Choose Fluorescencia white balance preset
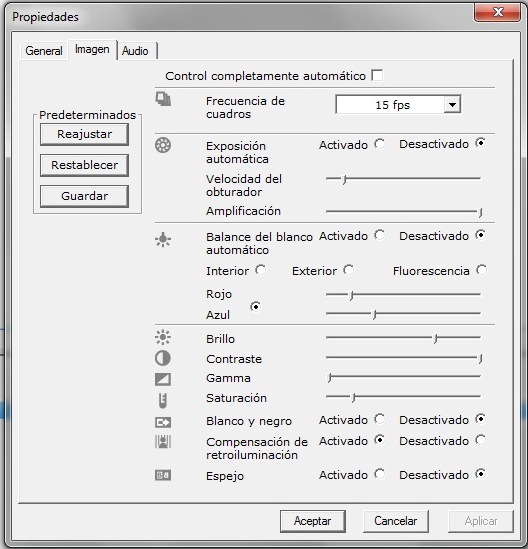Viewport: 528px width, 549px height. (481, 270)
